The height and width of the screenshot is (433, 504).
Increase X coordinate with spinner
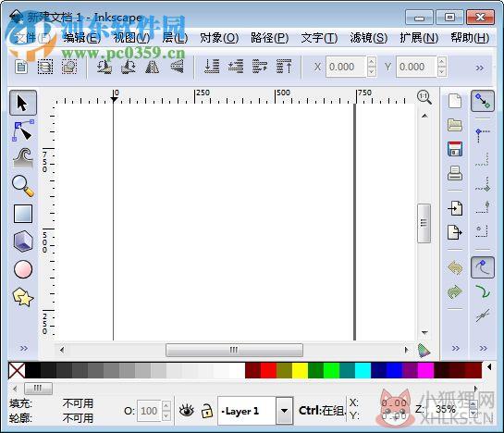pos(372,61)
